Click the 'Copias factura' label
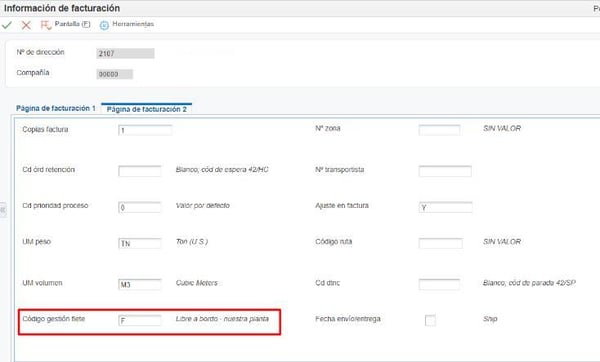Screen dimensions: 600x362 (45, 129)
